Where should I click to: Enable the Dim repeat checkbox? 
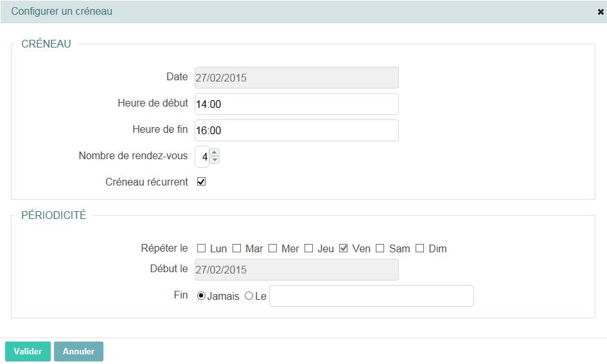[x=420, y=248]
